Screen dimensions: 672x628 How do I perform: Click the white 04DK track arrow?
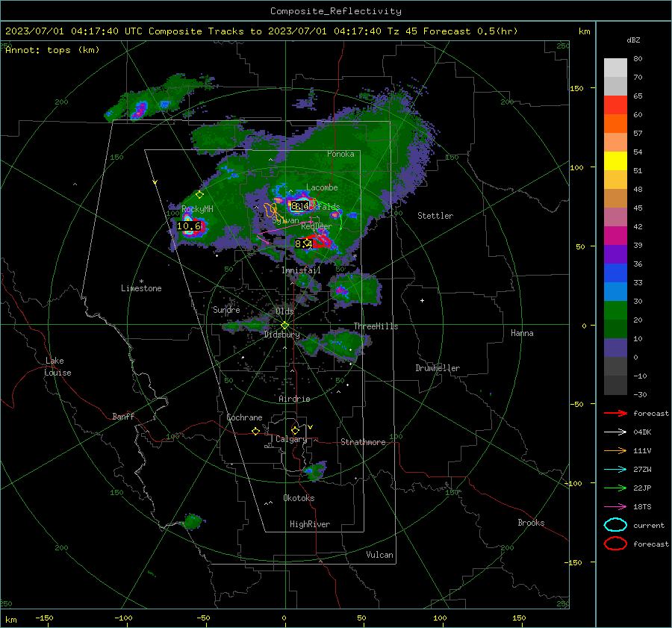pyautogui.click(x=615, y=432)
